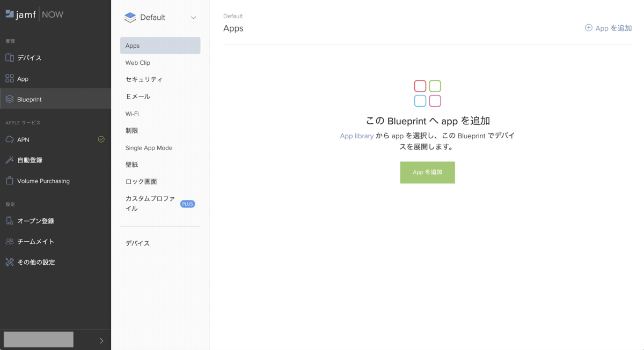Select the Apps tab in blueprint menu
644x350 pixels.
click(160, 46)
